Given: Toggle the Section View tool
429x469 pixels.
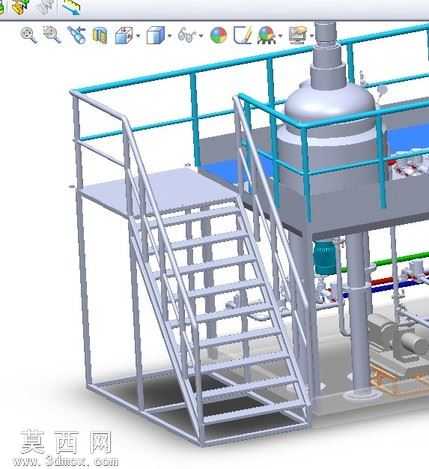Looking at the screenshot, I should tap(100, 35).
